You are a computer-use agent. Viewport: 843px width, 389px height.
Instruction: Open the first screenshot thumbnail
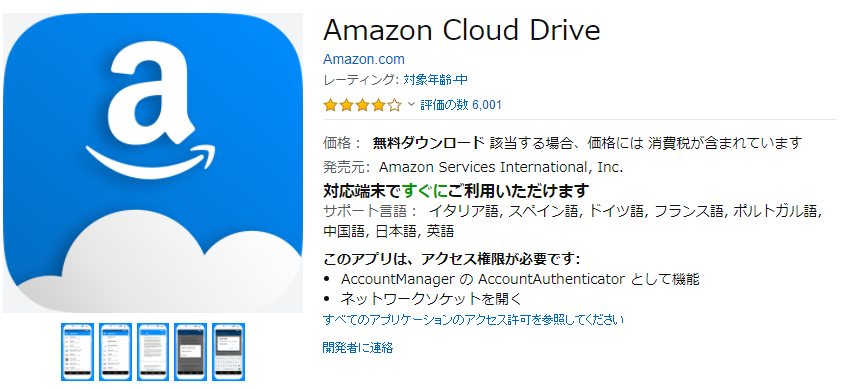pyautogui.click(x=77, y=351)
